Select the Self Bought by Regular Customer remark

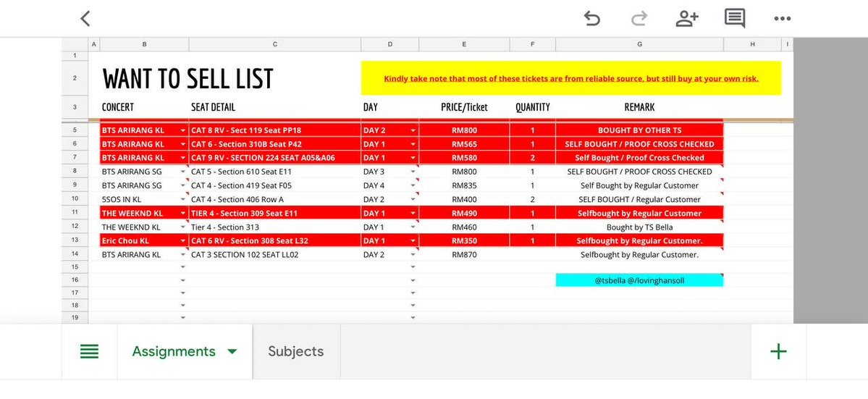[x=639, y=185]
